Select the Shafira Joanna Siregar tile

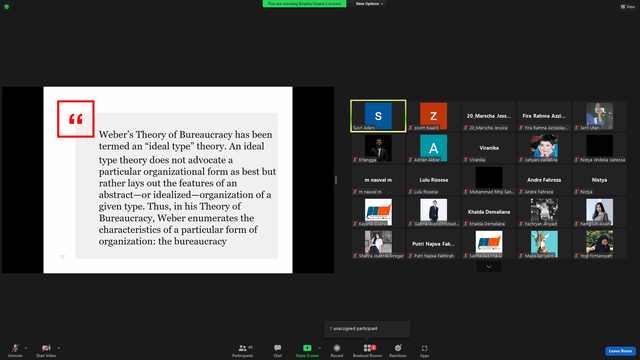click(378, 244)
